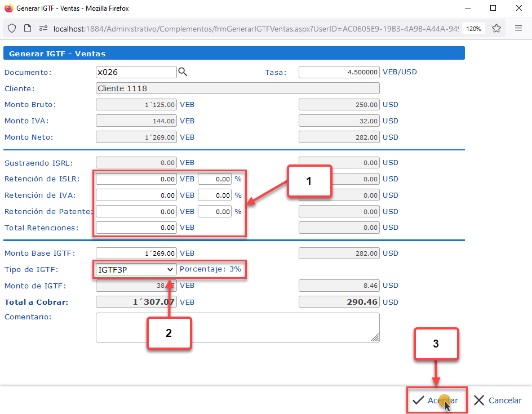Image resolution: width=532 pixels, height=414 pixels.
Task: Click the 'Retención de Patente:' label
Action: [x=48, y=211]
